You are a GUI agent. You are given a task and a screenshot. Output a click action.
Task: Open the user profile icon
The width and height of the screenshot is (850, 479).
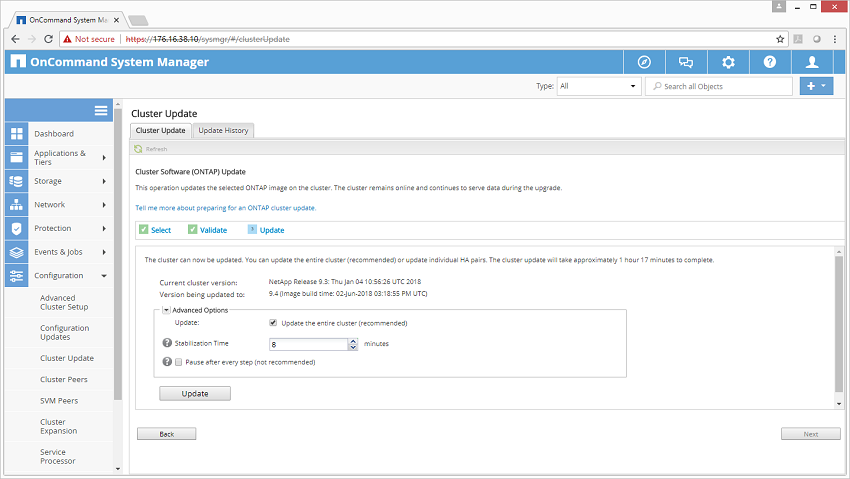pos(812,62)
